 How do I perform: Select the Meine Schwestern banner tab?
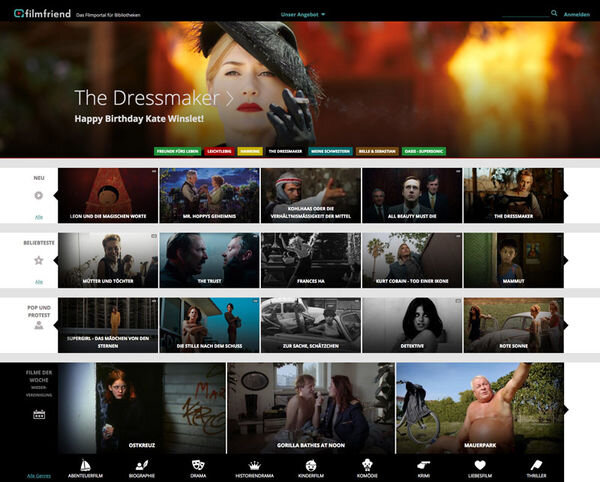tap(330, 151)
